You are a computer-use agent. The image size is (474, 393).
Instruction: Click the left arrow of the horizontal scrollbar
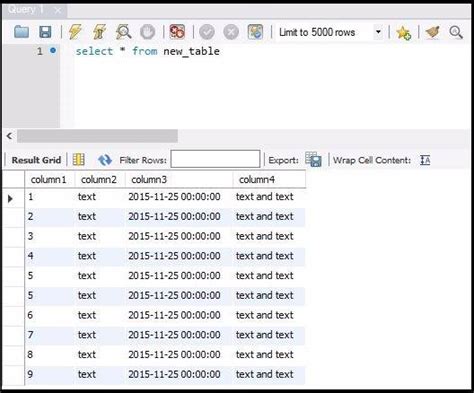[x=9, y=136]
